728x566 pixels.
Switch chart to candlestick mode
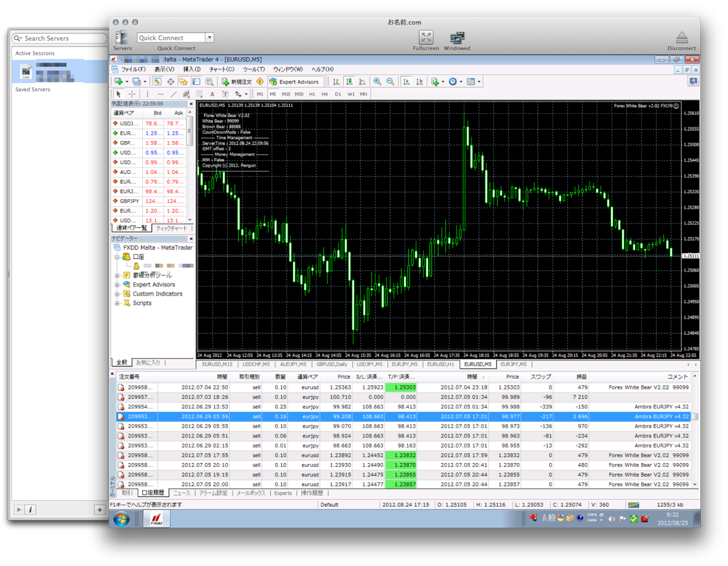[349, 82]
